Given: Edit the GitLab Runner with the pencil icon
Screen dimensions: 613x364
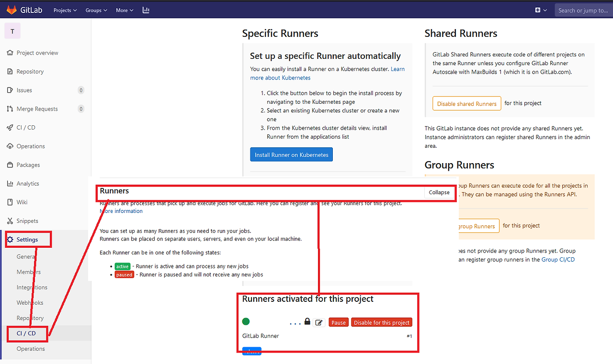Looking at the screenshot, I should (x=319, y=322).
